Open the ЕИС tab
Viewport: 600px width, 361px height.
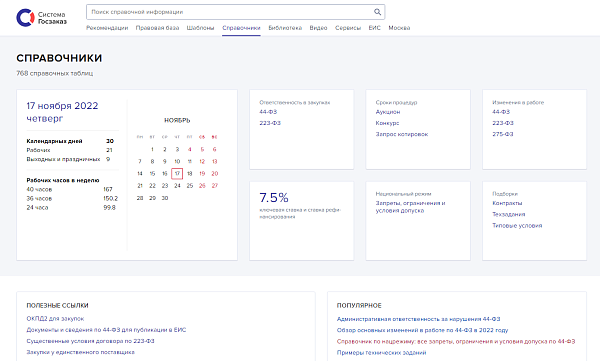(x=375, y=28)
